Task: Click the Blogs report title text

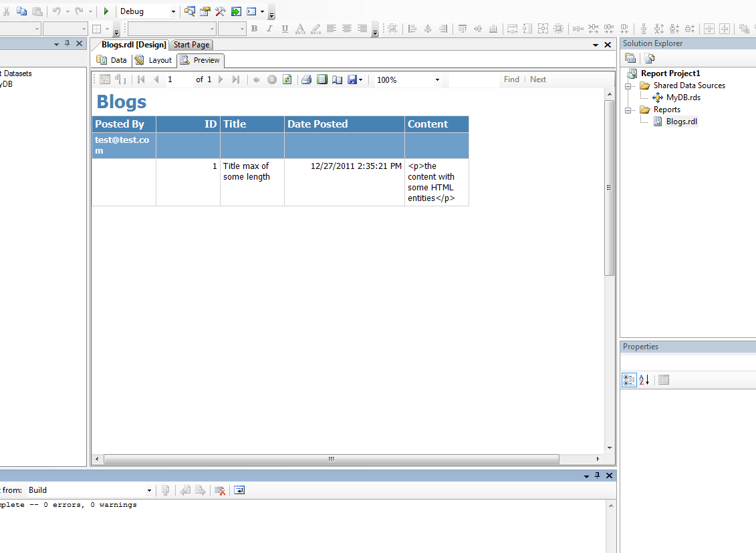Action: 122,102
